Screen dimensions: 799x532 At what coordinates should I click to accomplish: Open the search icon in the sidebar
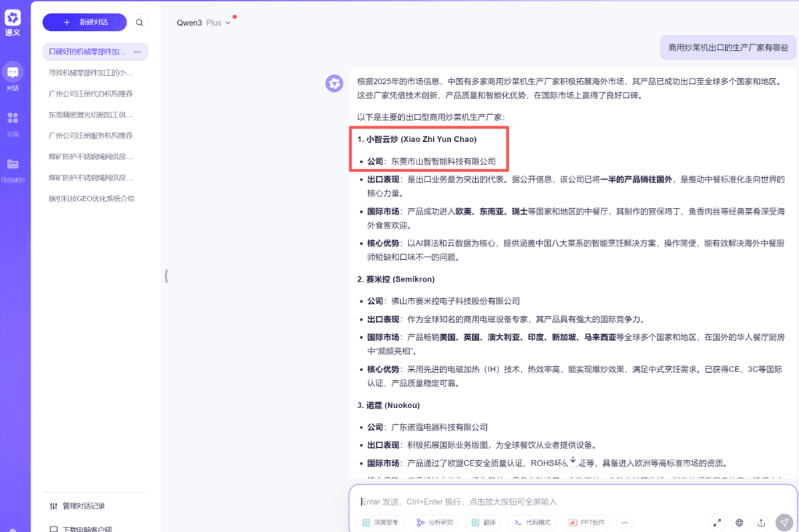[140, 22]
